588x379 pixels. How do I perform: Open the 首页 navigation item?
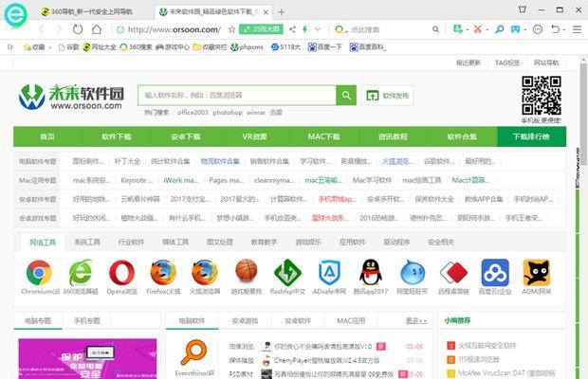point(47,136)
